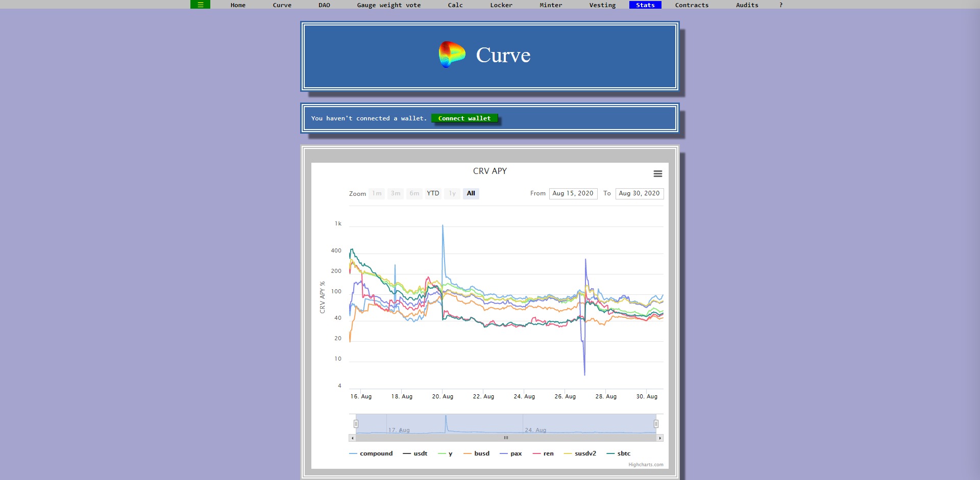The width and height of the screenshot is (980, 480).
Task: Select YTD zoom range
Action: tap(433, 193)
